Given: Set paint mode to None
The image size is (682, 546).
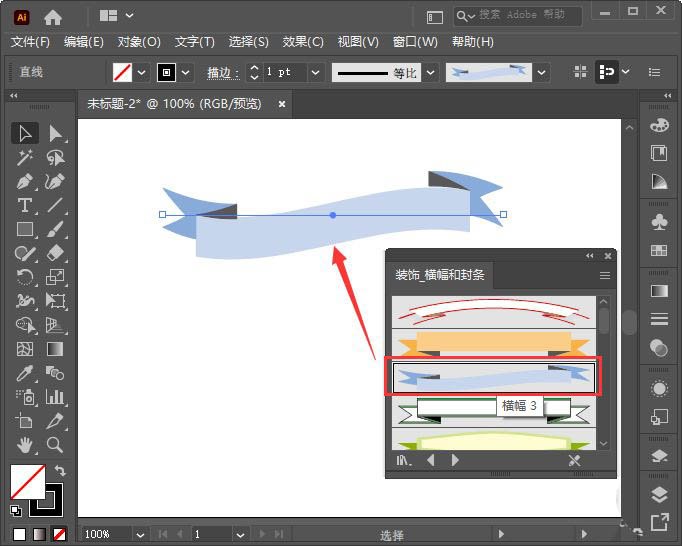Looking at the screenshot, I should click(59, 534).
